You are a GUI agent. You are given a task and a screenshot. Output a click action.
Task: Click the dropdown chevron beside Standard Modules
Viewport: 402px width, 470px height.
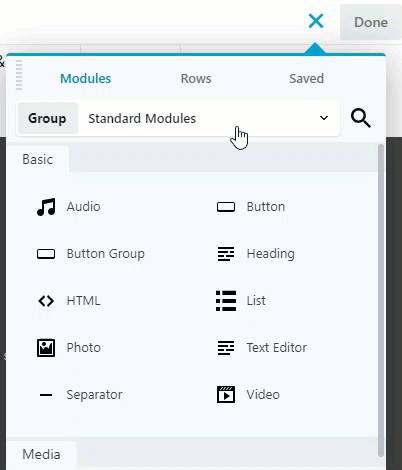[x=324, y=118]
